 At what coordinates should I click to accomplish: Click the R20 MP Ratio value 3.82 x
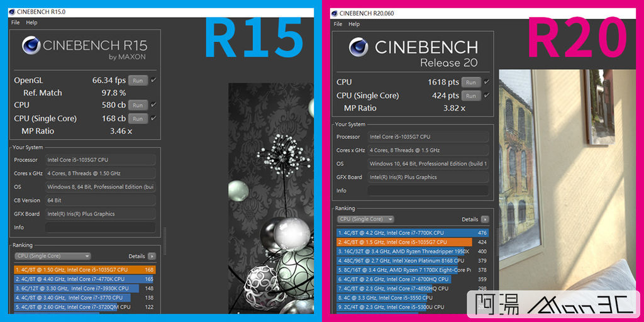[x=454, y=108]
